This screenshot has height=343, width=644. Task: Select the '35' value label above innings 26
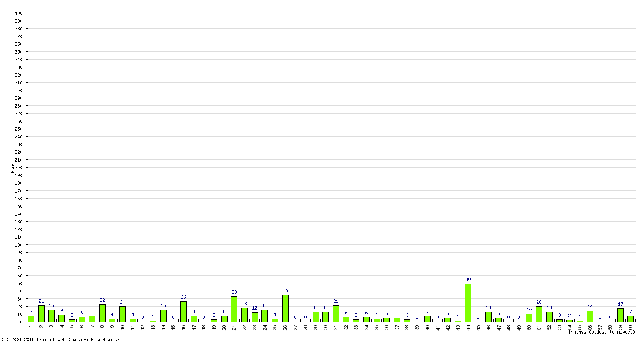[285, 290]
